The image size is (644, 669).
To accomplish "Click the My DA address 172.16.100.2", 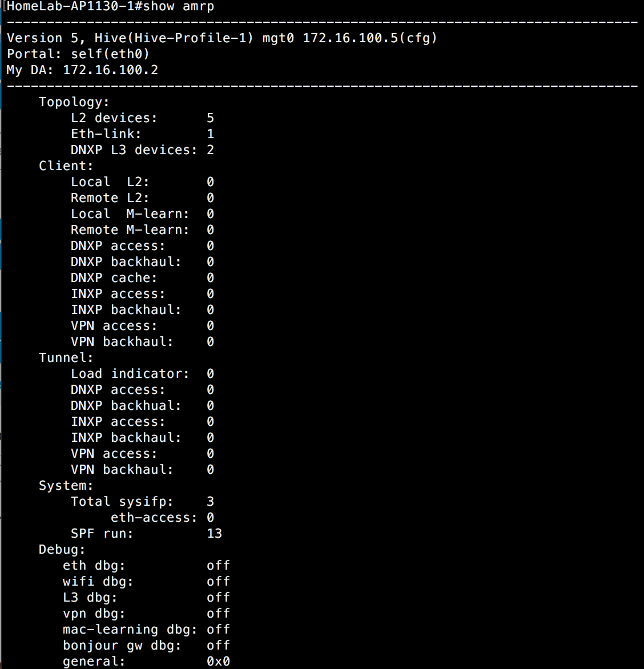I will tap(111, 70).
